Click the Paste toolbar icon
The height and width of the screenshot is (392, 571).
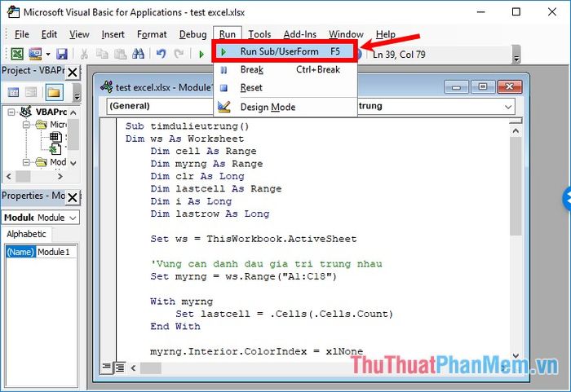[120, 54]
